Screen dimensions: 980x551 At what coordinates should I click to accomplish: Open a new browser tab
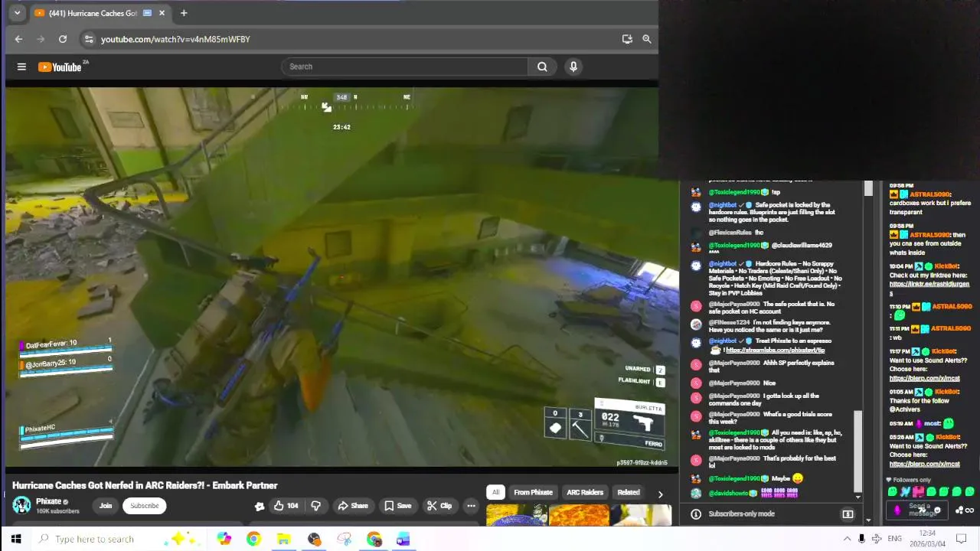click(184, 13)
